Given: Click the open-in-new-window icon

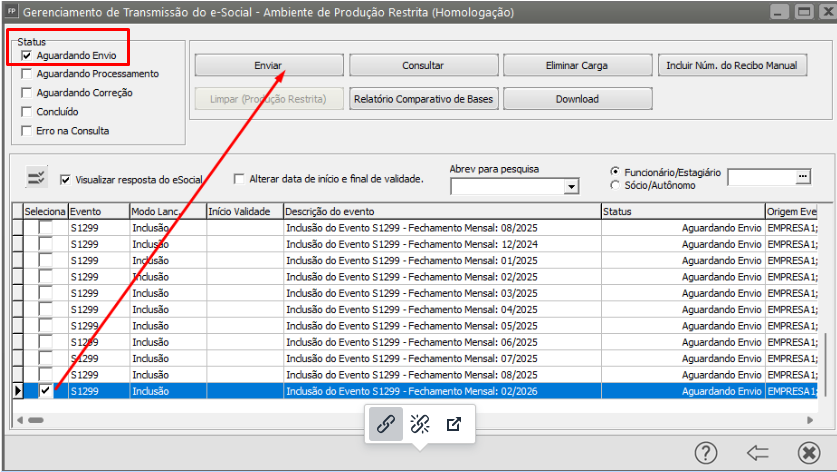Looking at the screenshot, I should point(454,424).
